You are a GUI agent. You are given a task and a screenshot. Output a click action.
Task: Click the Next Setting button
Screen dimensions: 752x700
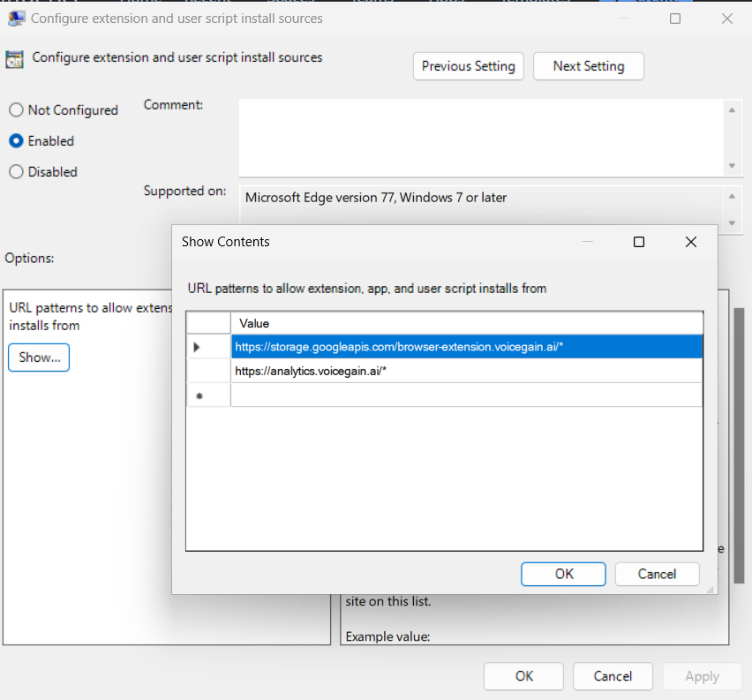coord(588,65)
